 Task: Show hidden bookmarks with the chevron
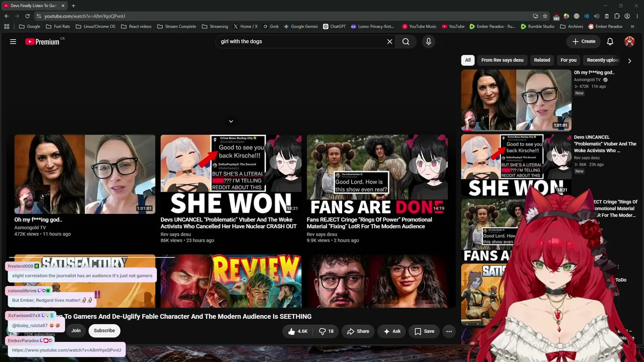(632, 27)
